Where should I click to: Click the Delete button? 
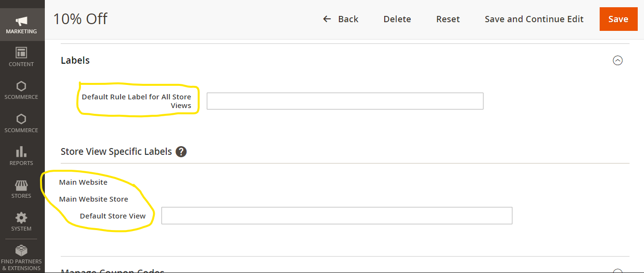397,19
